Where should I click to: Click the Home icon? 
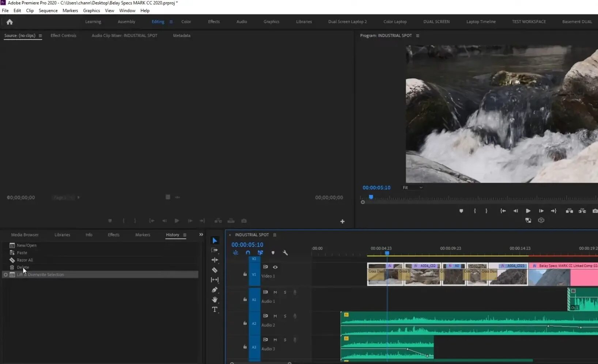[x=10, y=22]
